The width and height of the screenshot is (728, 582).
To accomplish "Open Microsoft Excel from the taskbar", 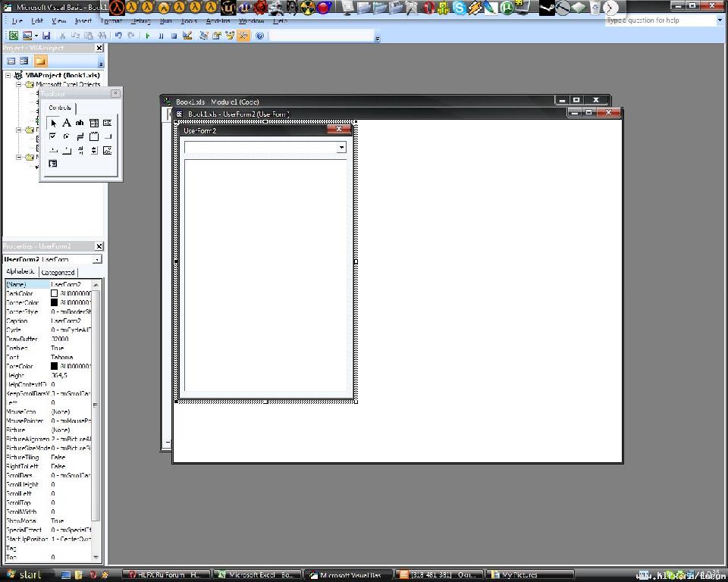I will pyautogui.click(x=258, y=575).
